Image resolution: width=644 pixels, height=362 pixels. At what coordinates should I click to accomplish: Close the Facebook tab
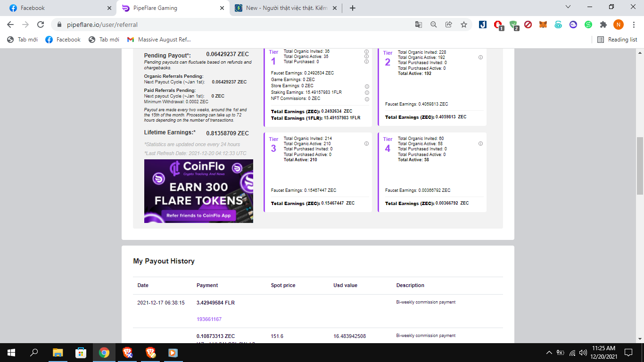(x=109, y=8)
